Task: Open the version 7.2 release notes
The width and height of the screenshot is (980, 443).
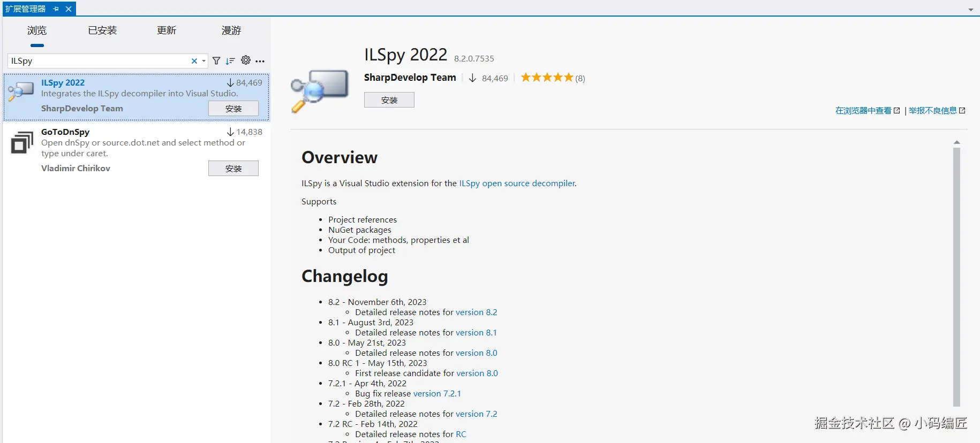Action: tap(476, 414)
